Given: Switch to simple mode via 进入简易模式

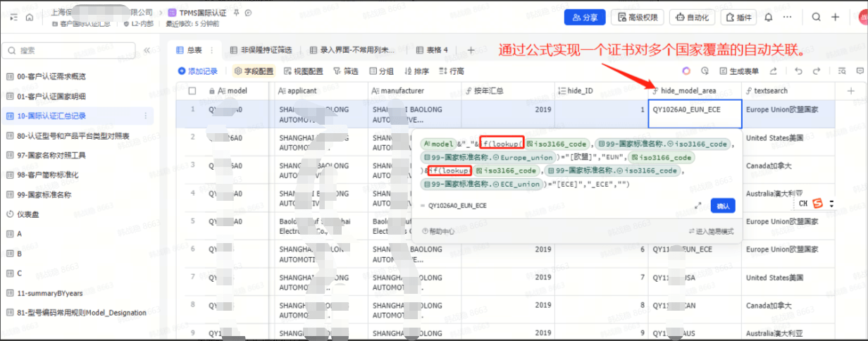Looking at the screenshot, I should coord(710,231).
